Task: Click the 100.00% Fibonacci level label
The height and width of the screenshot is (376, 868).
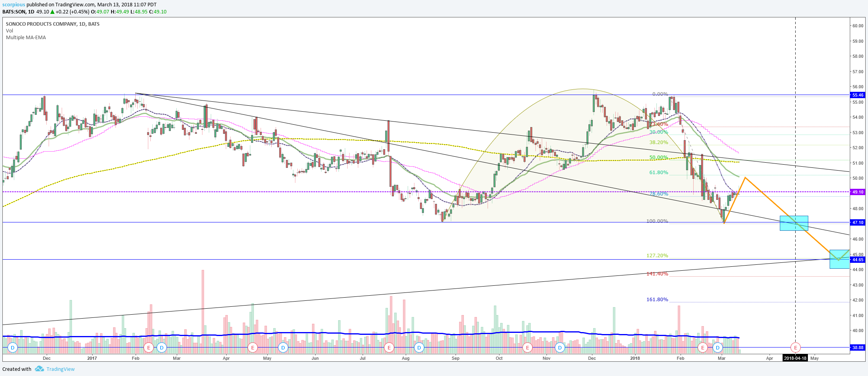Action: pos(657,221)
